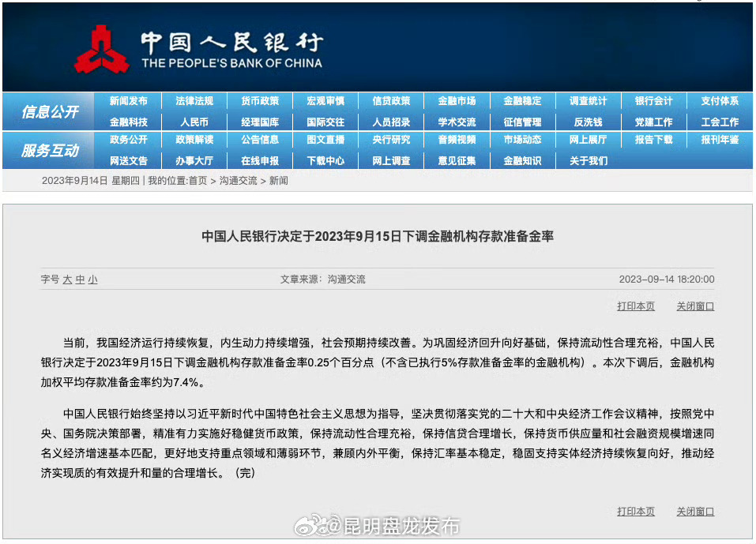756x544 pixels.
Task: Open 网上展厅 under 服务互动
Action: pyautogui.click(x=588, y=140)
